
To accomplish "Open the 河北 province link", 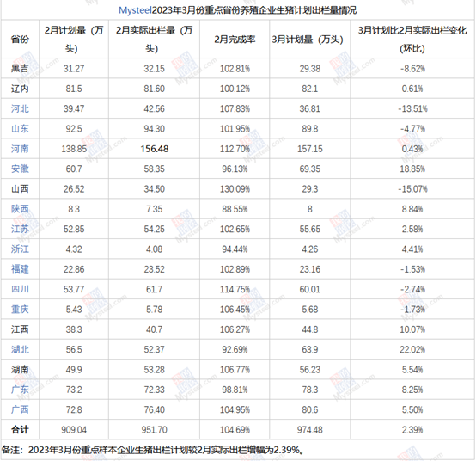I will 20,108.
